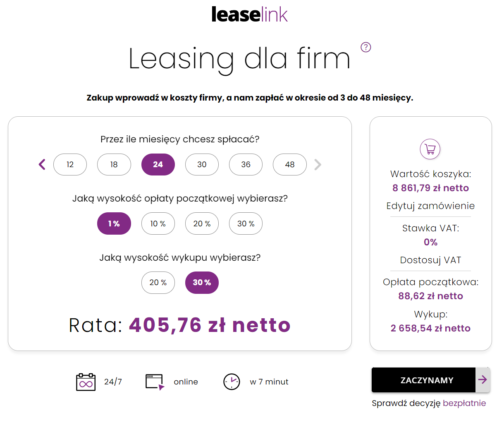Choose 36 months repayment option
The width and height of the screenshot is (504, 442).
point(246,165)
